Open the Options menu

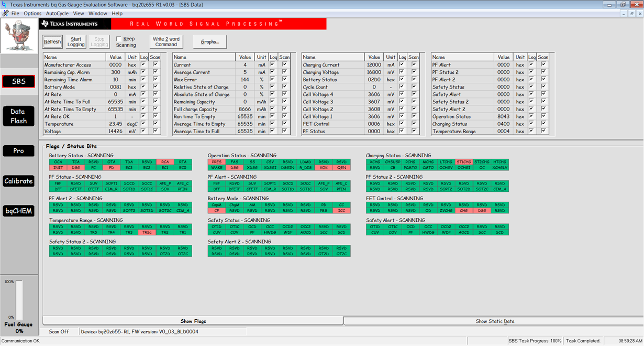tap(32, 13)
